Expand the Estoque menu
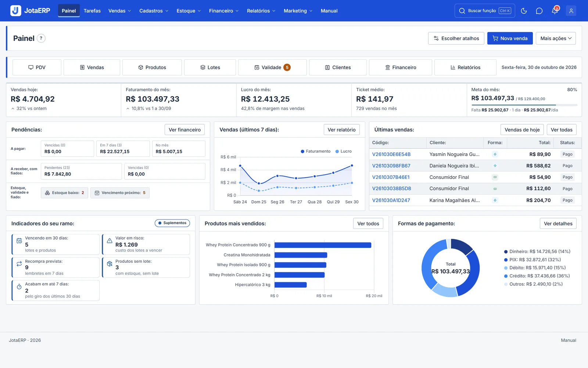The image size is (588, 368). click(x=189, y=11)
